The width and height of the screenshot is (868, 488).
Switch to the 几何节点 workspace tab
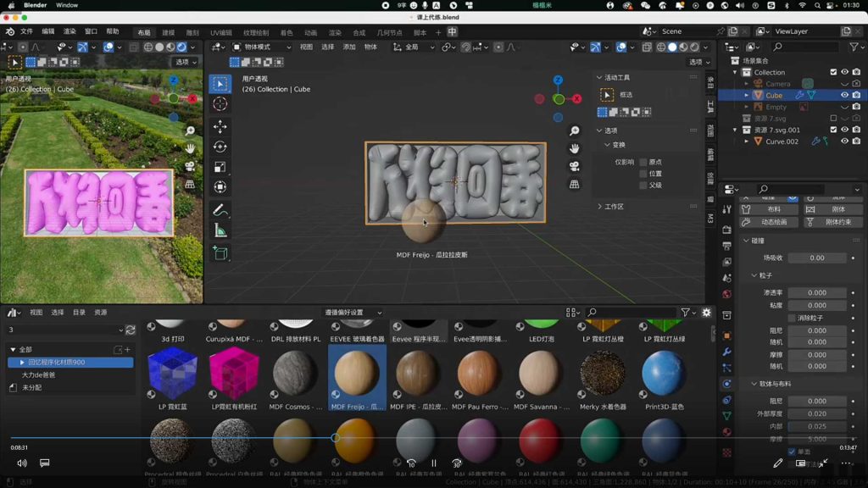click(x=390, y=32)
